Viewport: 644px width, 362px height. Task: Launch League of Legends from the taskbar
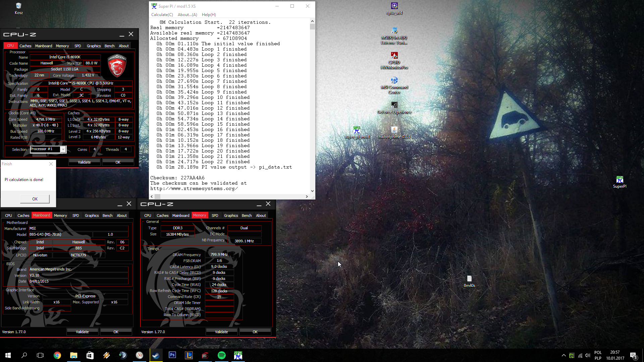point(189,355)
